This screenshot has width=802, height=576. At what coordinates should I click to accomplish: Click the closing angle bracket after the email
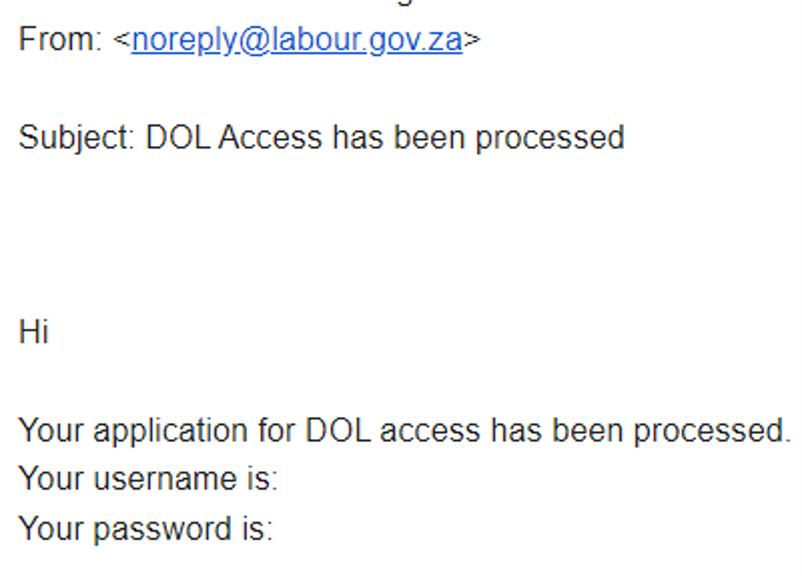pyautogui.click(x=472, y=40)
